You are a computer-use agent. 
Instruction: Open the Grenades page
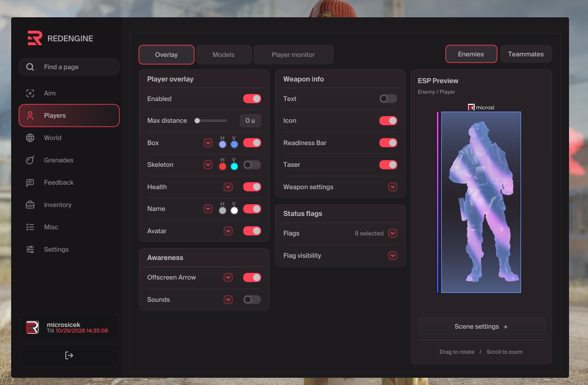[69, 160]
